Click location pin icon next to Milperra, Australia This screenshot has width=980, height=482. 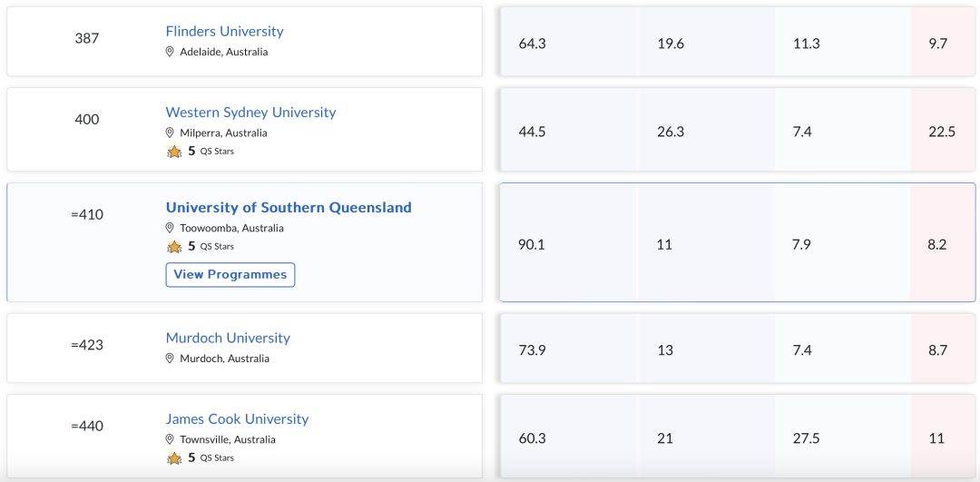(x=170, y=133)
